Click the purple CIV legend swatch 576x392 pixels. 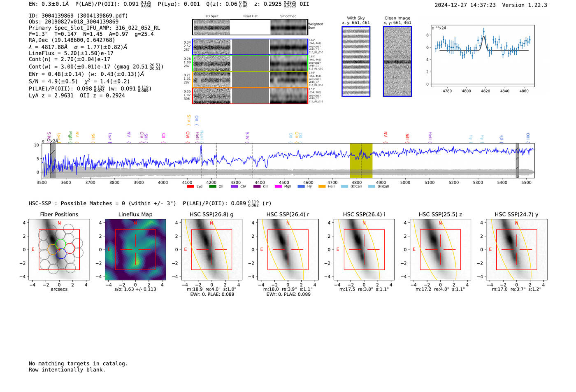234,186
